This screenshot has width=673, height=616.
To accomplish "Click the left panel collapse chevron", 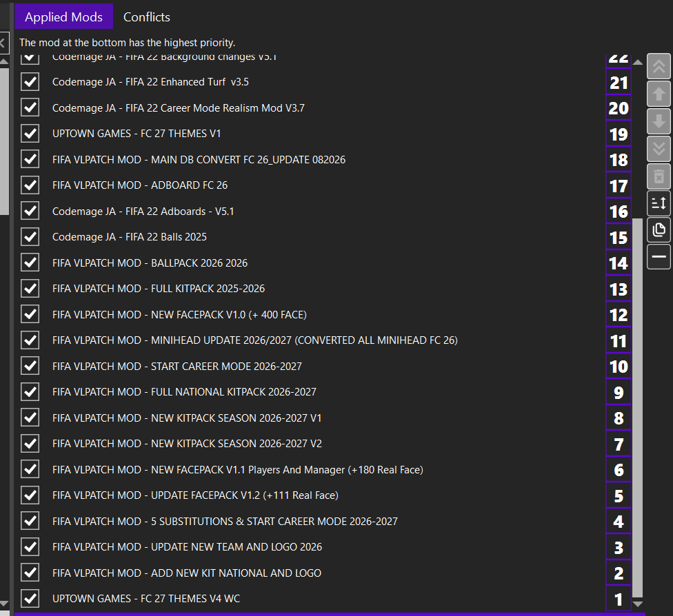I will coord(3,43).
